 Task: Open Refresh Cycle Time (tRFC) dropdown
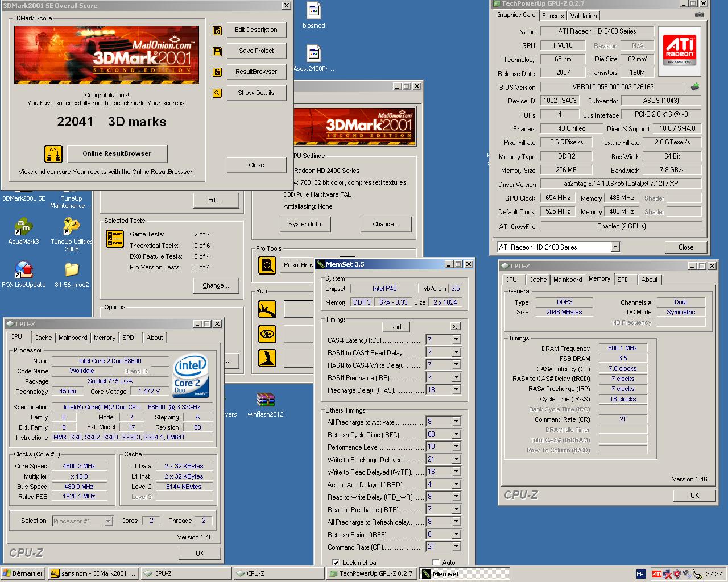pyautogui.click(x=456, y=434)
